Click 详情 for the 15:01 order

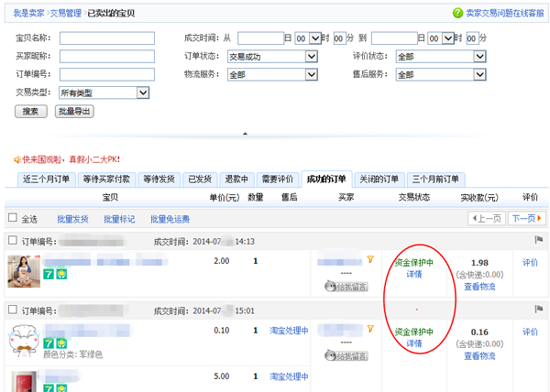[x=414, y=343]
